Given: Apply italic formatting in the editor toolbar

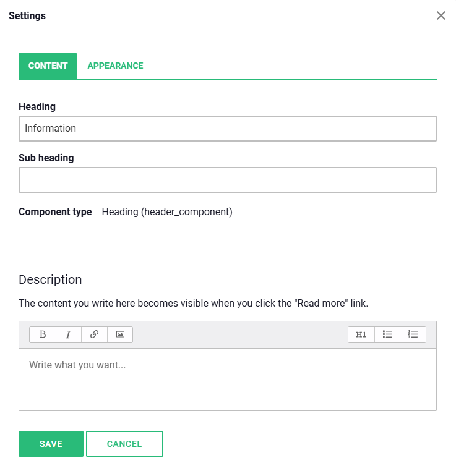Looking at the screenshot, I should tap(69, 334).
